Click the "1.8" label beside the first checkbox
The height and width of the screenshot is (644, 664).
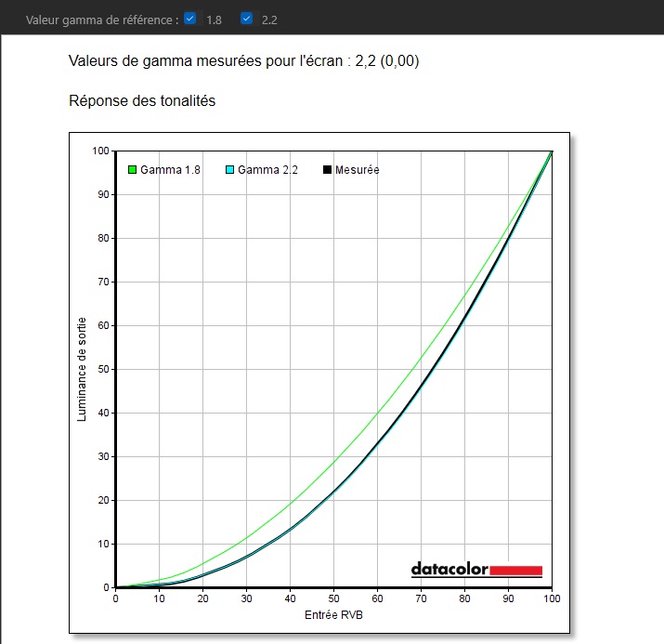[214, 19]
